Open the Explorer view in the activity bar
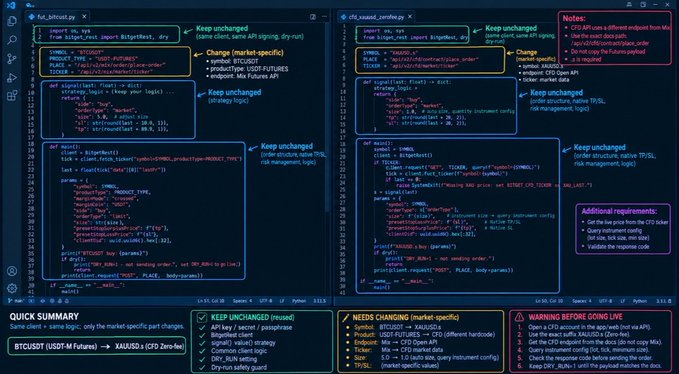The image size is (679, 374). coord(12,21)
